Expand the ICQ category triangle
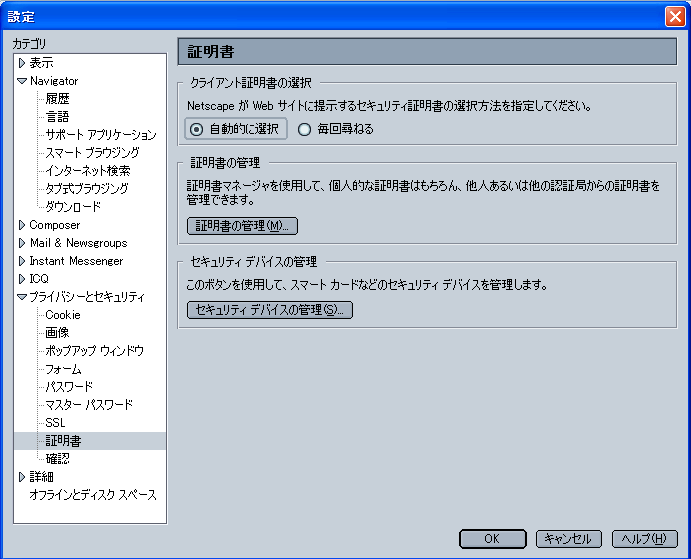 point(21,279)
